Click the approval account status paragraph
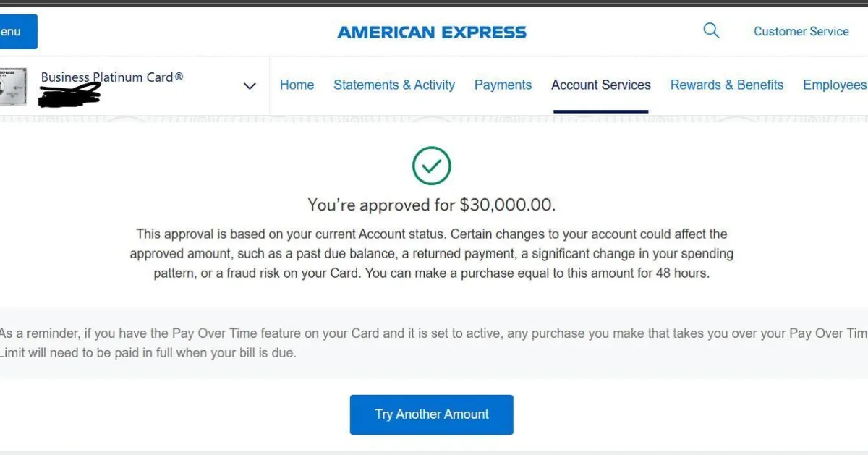This screenshot has height=455, width=868. [432, 254]
